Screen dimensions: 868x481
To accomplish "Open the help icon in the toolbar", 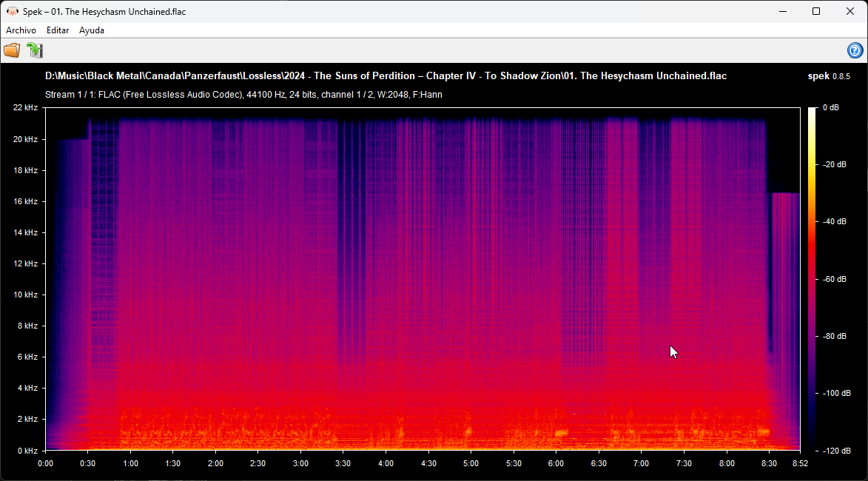I will click(855, 50).
